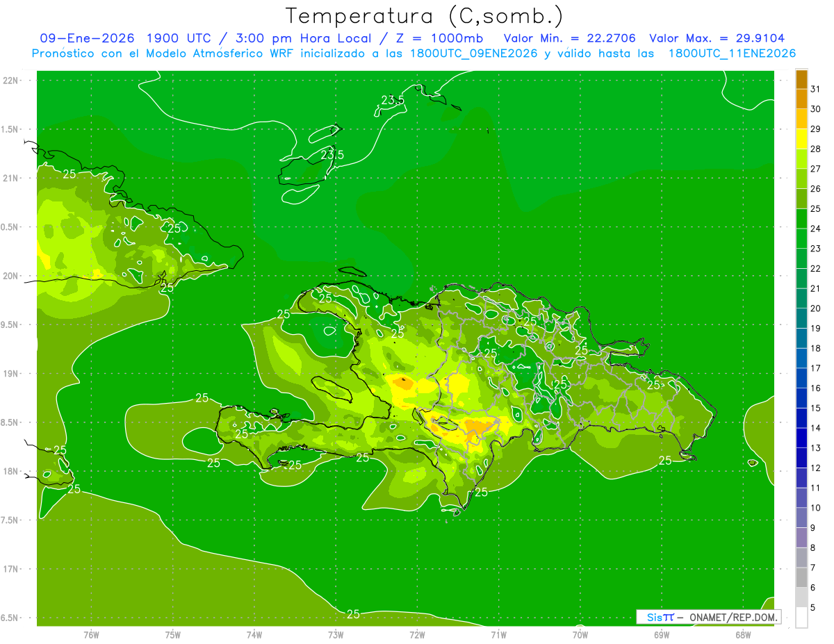Click the topmost 23.5 contour label
Image resolution: width=834 pixels, height=644 pixels.
point(393,100)
